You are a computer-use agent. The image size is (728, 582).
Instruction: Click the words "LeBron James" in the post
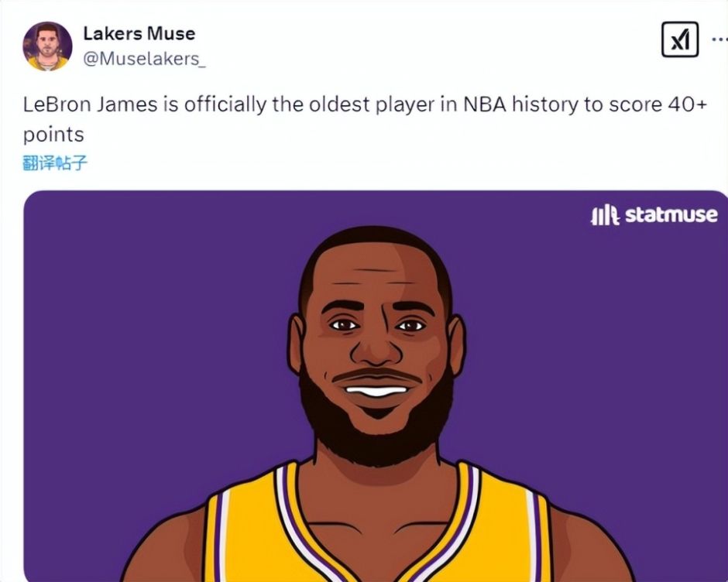(x=91, y=105)
